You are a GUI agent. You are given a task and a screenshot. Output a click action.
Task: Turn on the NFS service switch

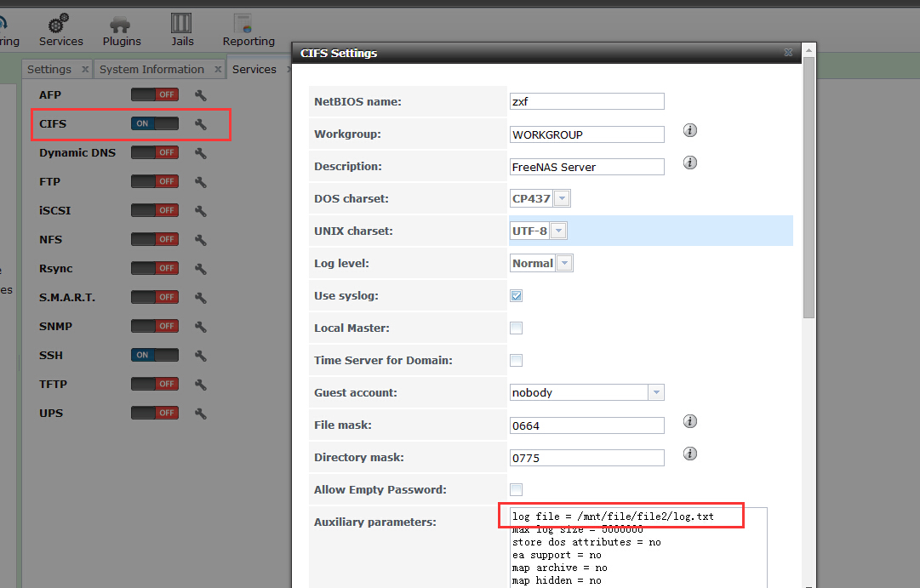pyautogui.click(x=155, y=239)
